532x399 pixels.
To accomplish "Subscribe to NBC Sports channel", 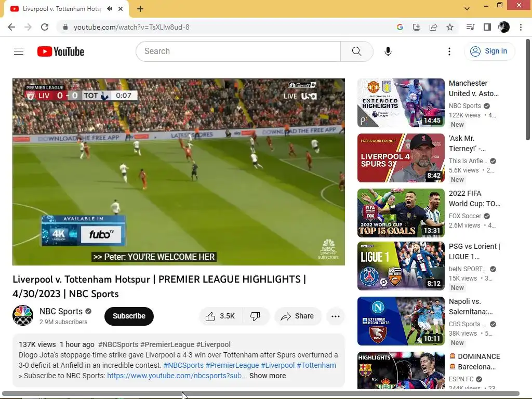I will point(129,316).
